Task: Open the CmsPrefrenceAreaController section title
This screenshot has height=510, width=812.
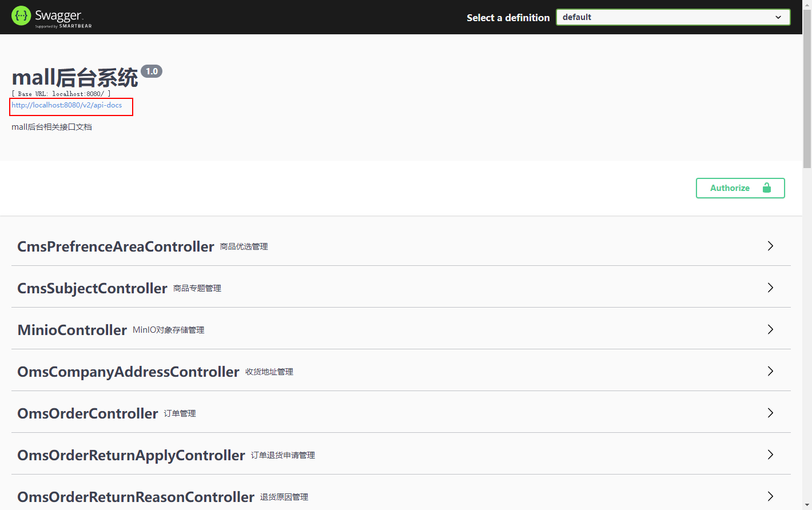Action: 116,246
